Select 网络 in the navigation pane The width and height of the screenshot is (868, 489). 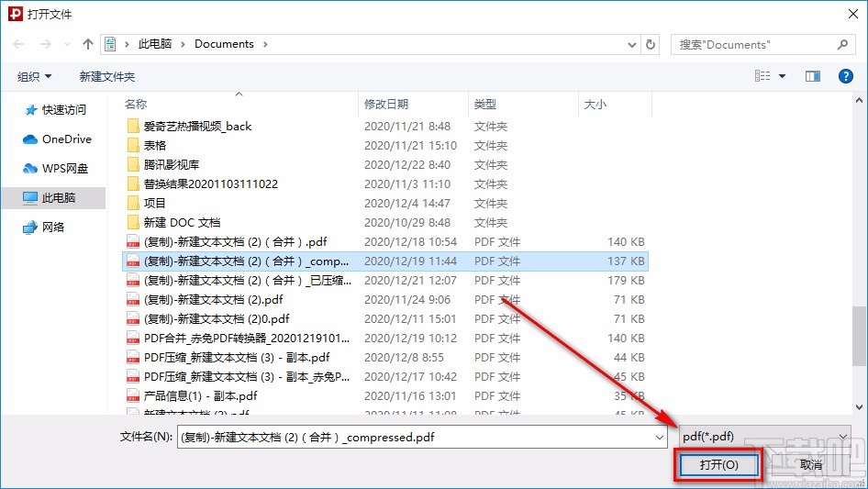[x=44, y=227]
